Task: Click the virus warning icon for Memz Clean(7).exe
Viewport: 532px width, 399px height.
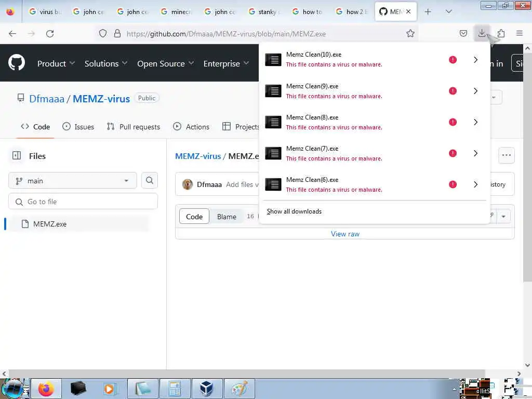Action: (x=453, y=153)
